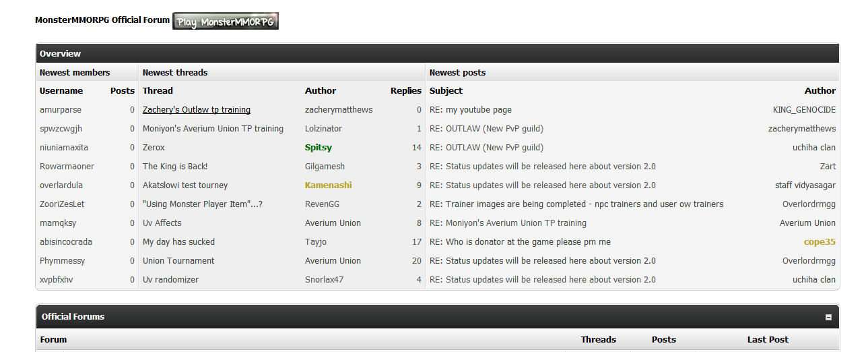Click the Play MonsterMMORPG banner button
Viewport: 868px width, 352px height.
point(225,21)
